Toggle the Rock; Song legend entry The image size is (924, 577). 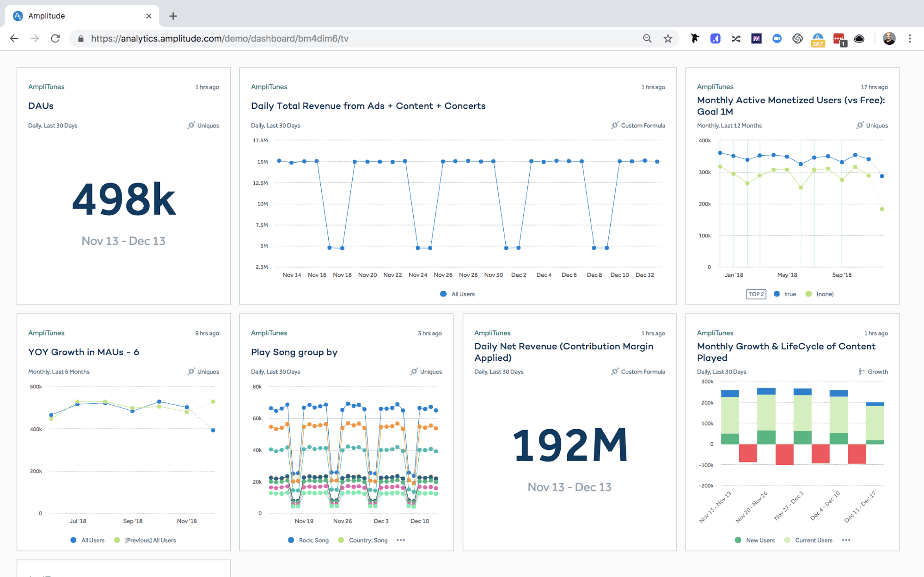coord(309,540)
